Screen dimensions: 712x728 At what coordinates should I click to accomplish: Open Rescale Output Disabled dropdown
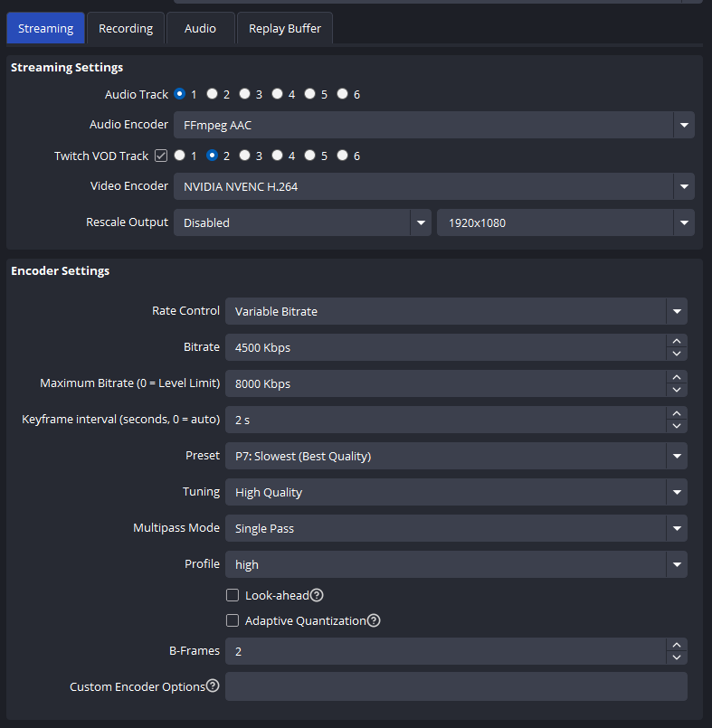click(x=302, y=222)
